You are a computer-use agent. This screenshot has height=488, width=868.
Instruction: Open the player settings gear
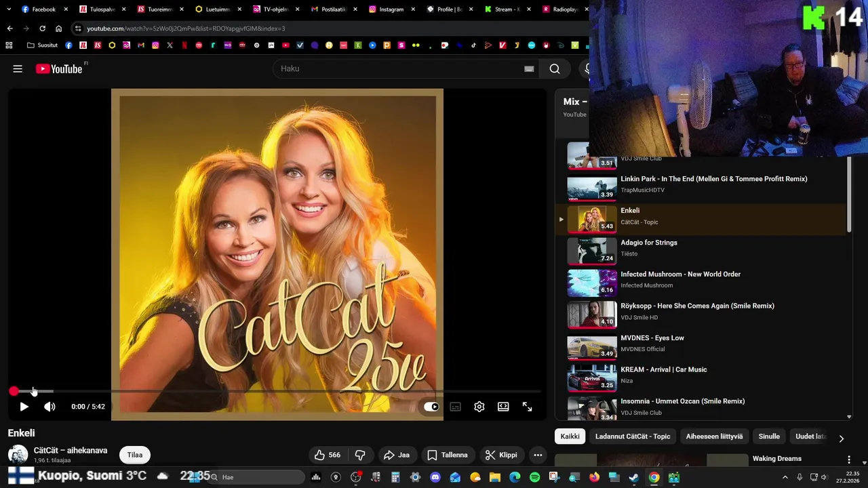pos(479,407)
